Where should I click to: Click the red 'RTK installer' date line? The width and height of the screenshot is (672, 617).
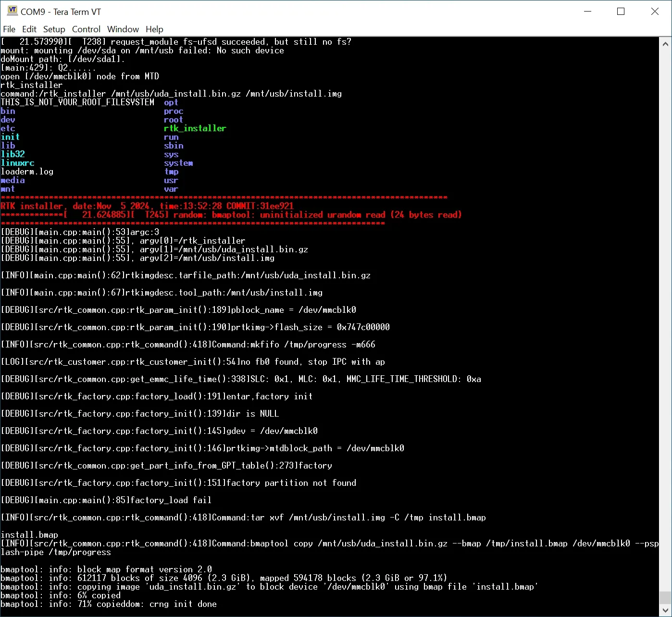point(147,206)
